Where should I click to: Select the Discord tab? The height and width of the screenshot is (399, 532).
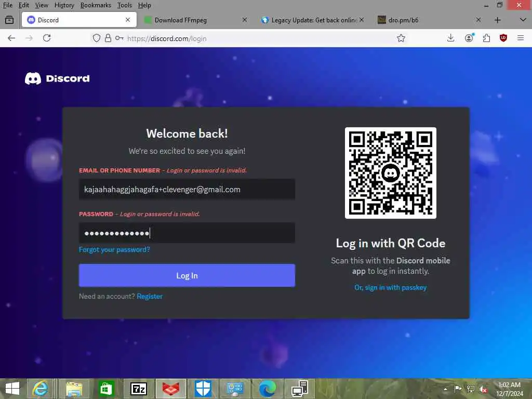[x=79, y=20]
